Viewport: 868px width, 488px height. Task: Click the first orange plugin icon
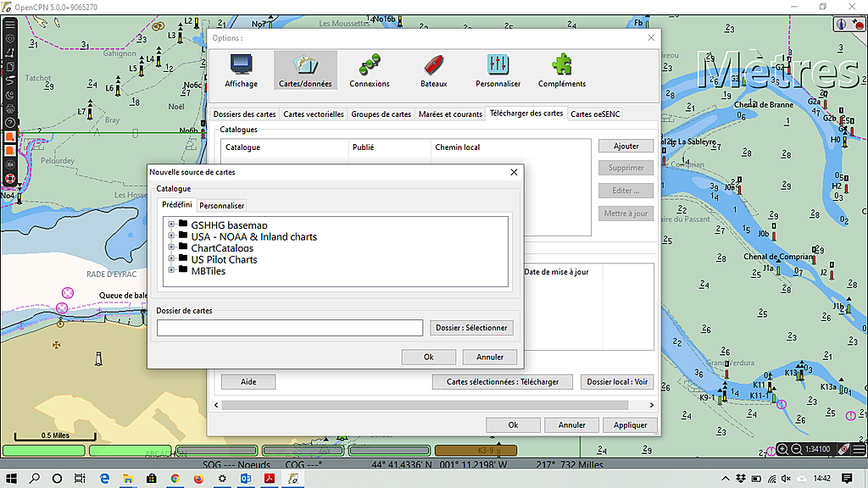point(10,136)
